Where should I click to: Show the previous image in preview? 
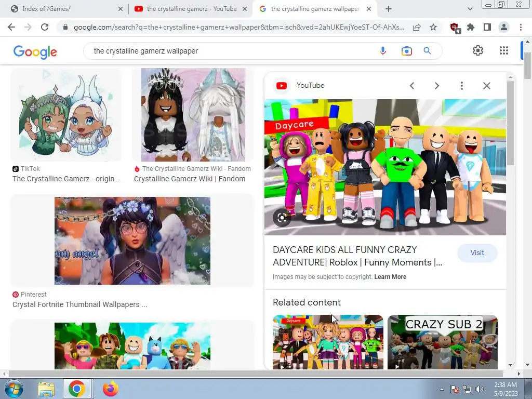pos(412,86)
